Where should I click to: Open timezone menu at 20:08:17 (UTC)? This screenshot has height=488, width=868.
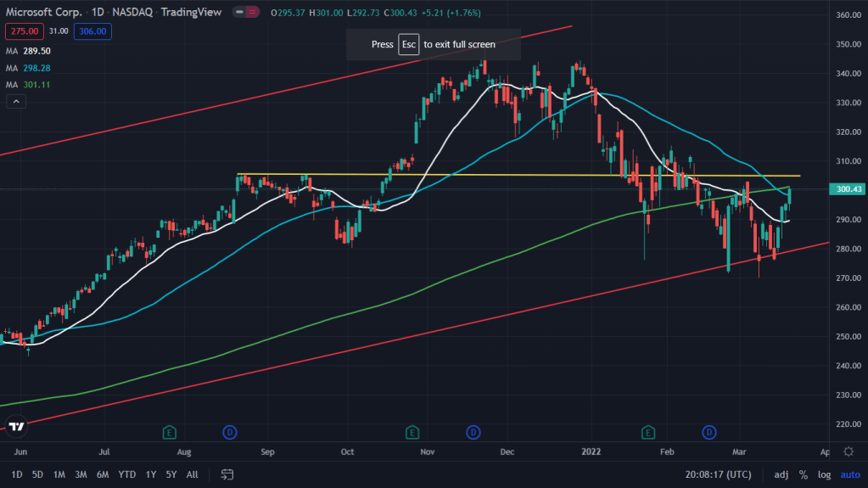click(x=720, y=474)
